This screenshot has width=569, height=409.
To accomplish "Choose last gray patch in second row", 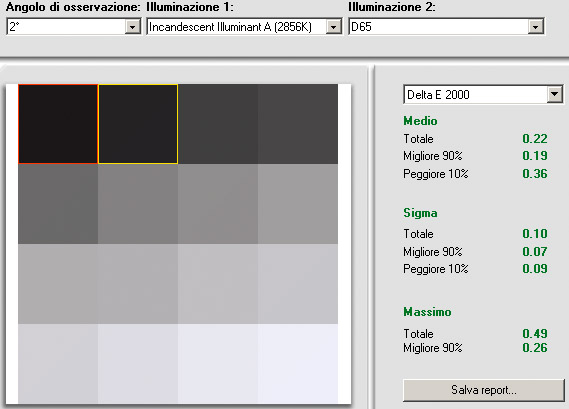I will (298, 204).
